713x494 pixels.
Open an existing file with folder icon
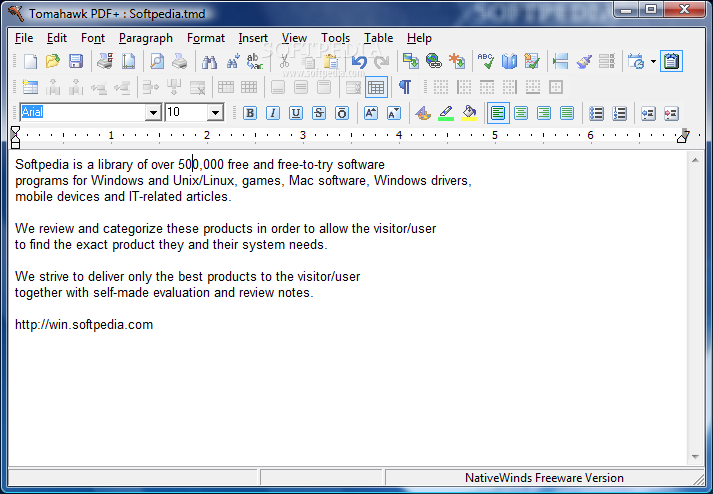point(53,61)
